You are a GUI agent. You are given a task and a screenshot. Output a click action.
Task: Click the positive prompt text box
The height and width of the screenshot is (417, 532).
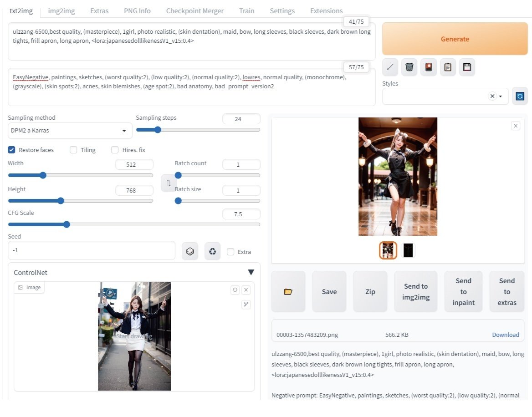point(192,41)
